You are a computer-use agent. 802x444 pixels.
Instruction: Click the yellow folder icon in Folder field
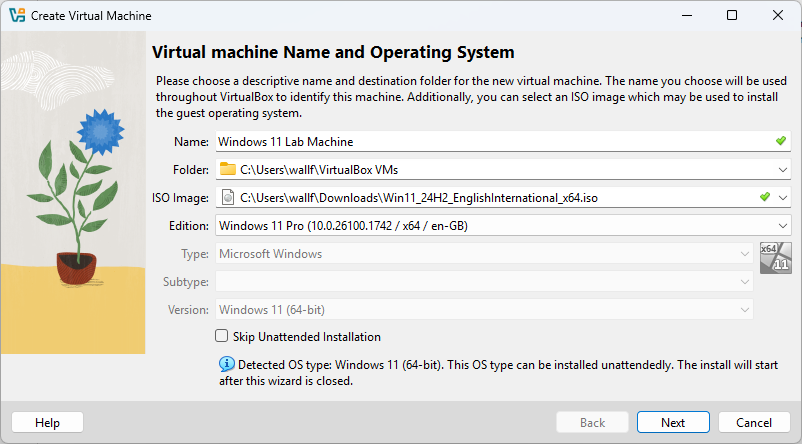(228, 169)
